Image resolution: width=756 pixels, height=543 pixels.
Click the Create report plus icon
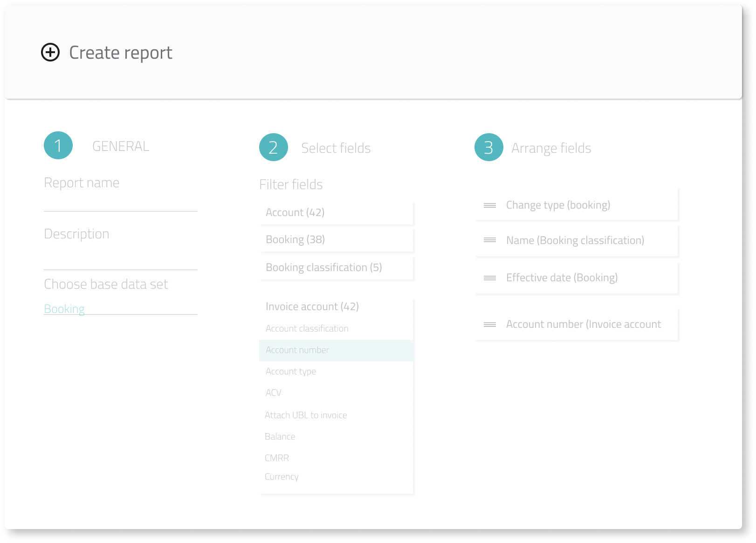tap(50, 53)
